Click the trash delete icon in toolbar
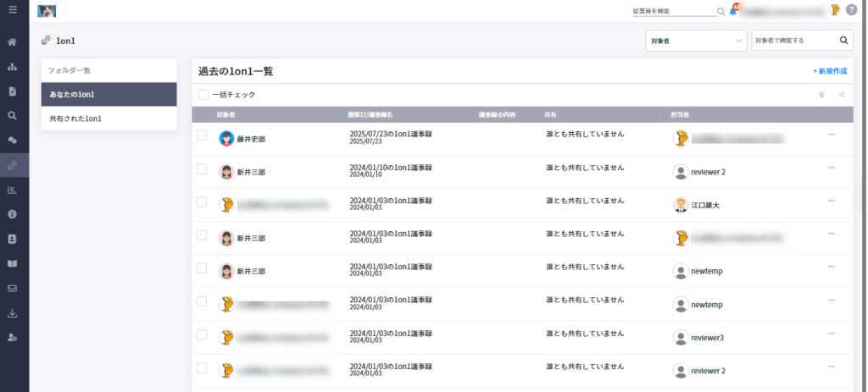This screenshot has height=392, width=868. pyautogui.click(x=821, y=95)
